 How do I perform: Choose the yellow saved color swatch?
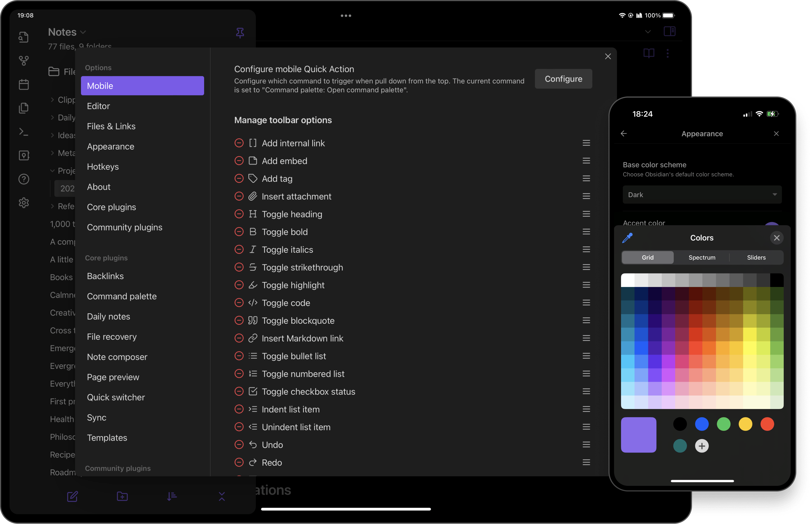click(745, 424)
